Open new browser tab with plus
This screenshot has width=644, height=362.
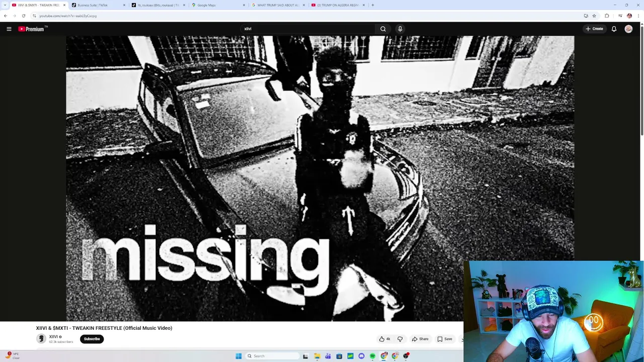point(373,5)
